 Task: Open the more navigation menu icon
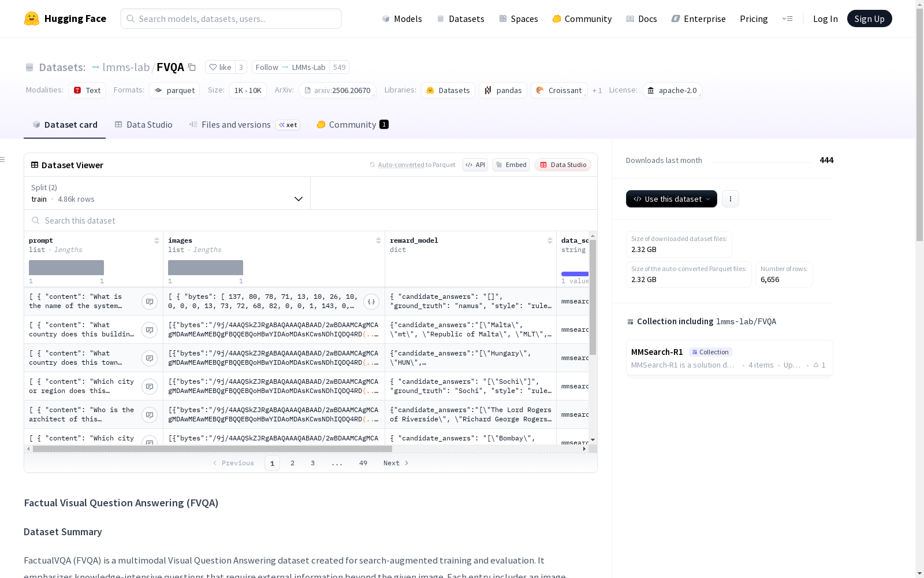click(x=787, y=18)
